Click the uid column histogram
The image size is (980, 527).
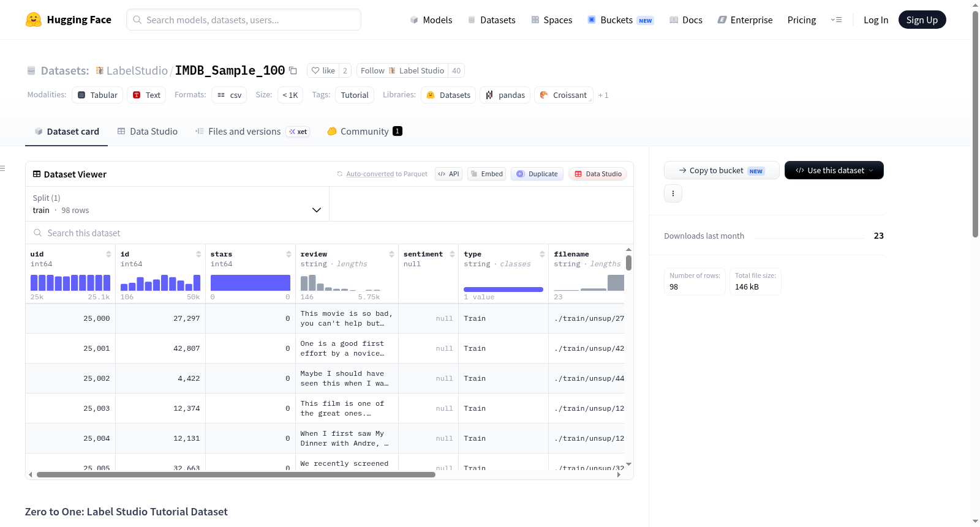(x=70, y=282)
